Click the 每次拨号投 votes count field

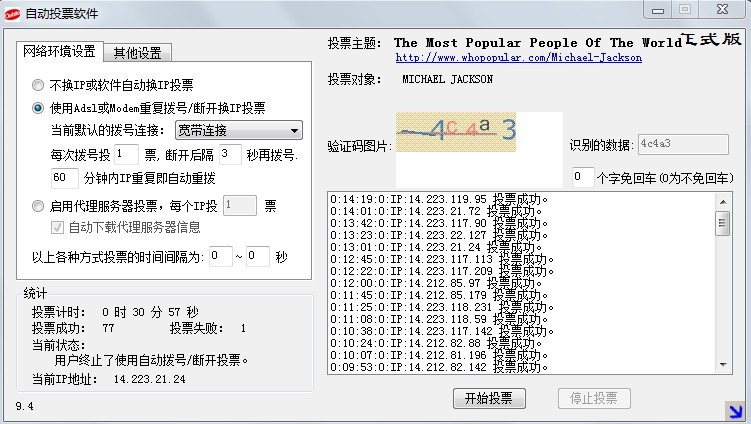click(126, 154)
